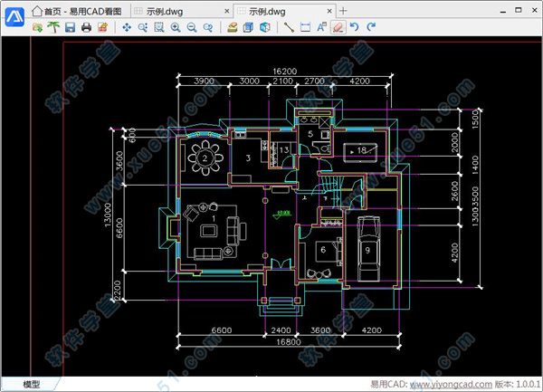This screenshot has width=543, height=392.
Task: Open the www.yiyongcad.com link
Action: 446,384
